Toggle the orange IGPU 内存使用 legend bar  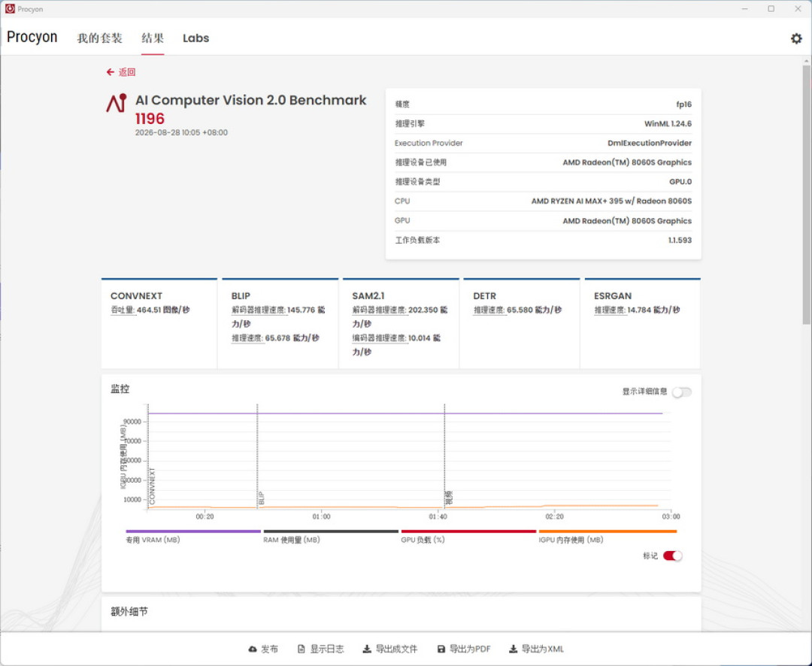[607, 531]
